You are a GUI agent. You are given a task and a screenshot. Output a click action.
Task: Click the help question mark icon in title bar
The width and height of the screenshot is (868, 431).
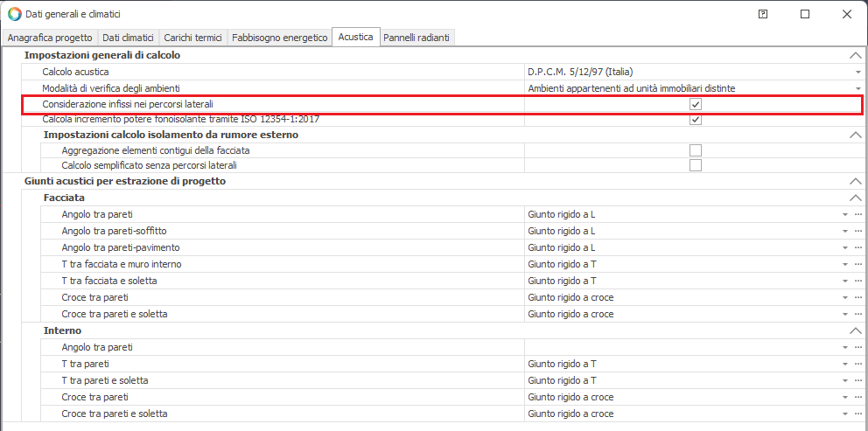pos(763,14)
